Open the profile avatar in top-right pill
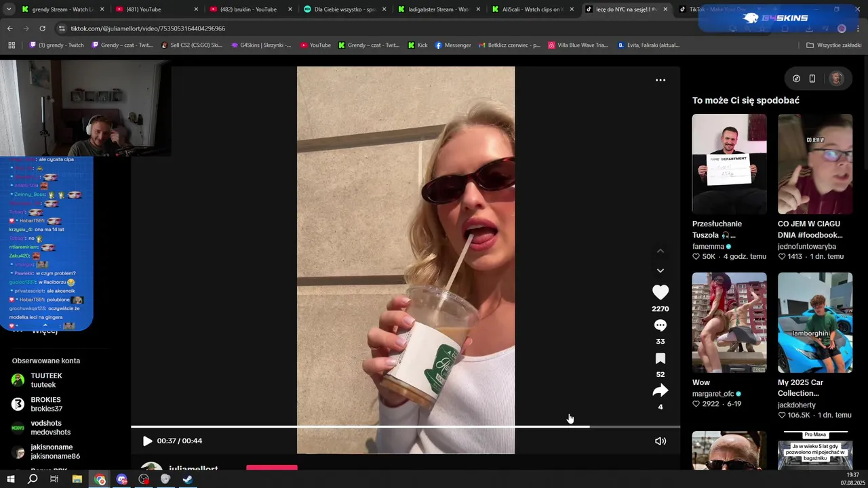Viewport: 868px width, 488px height. pos(837,79)
